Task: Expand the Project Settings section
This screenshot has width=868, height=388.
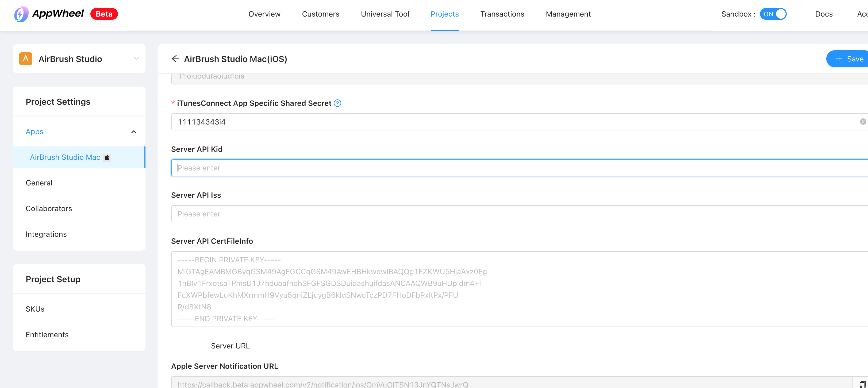Action: [57, 101]
